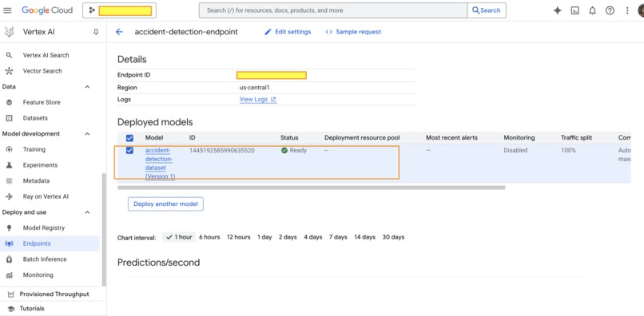Open the three-dot settings menu
Image resolution: width=644 pixels, height=316 pixels.
point(627,10)
